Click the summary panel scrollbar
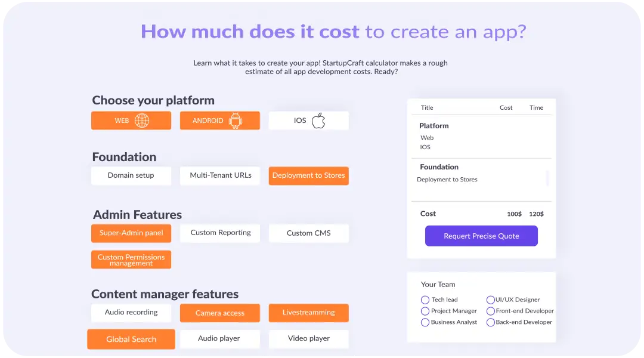 click(547, 178)
